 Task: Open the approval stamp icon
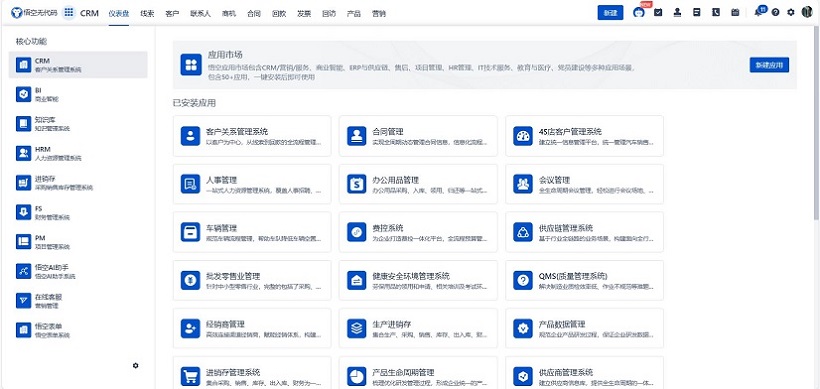point(677,13)
